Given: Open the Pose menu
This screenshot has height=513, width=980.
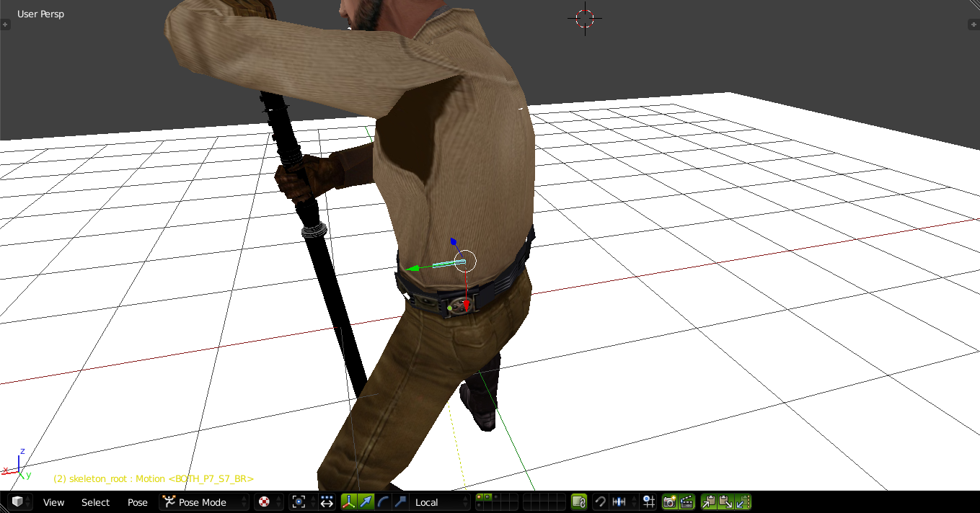Looking at the screenshot, I should coord(137,502).
